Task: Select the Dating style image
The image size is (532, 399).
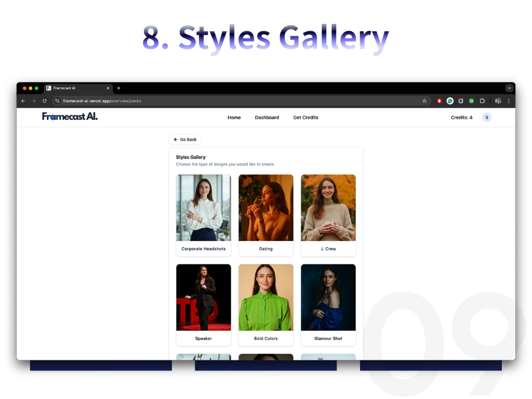Action: click(x=266, y=208)
